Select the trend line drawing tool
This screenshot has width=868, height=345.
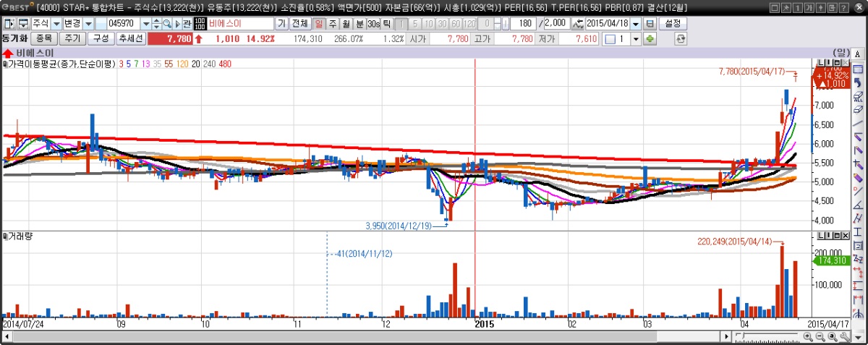(859, 123)
